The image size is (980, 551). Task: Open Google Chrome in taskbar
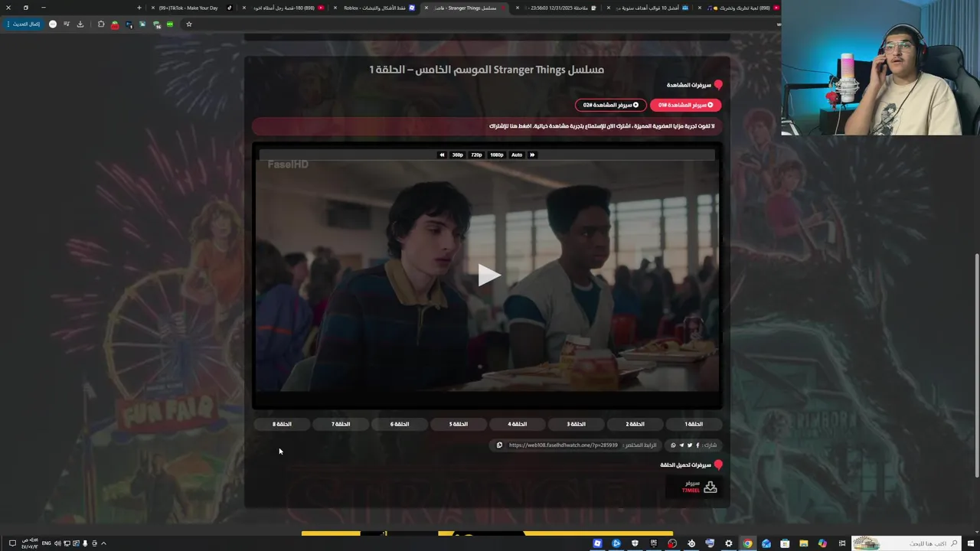(747, 543)
